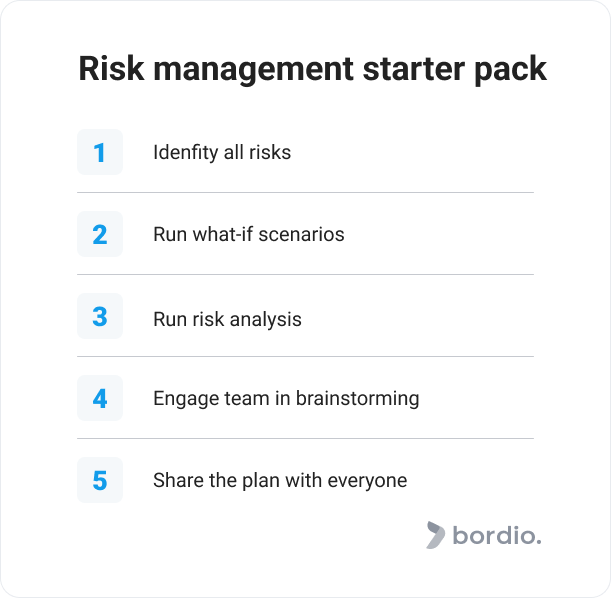The image size is (611, 598).
Task: Select 'Share the plan with everyone' item
Action: click(x=280, y=480)
